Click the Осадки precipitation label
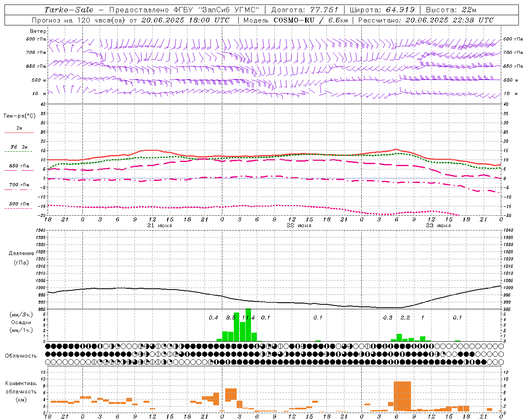The height and width of the screenshot is (420, 525). pos(21,322)
